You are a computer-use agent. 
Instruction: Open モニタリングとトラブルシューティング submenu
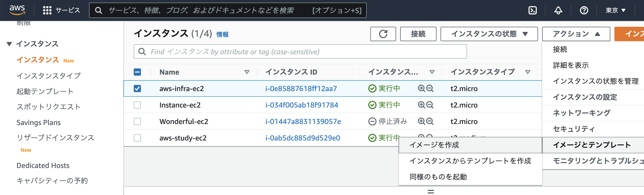pyautogui.click(x=593, y=161)
